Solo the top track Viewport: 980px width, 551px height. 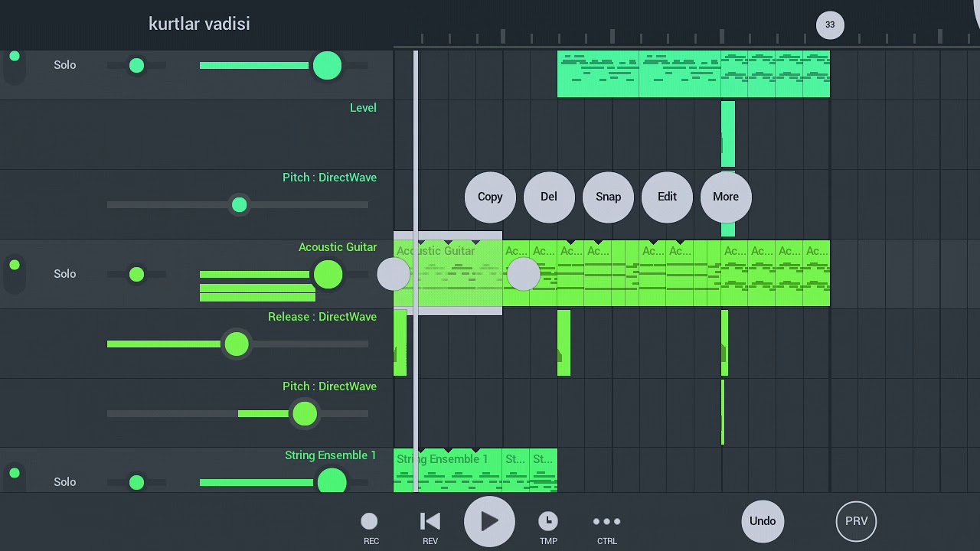click(x=65, y=65)
